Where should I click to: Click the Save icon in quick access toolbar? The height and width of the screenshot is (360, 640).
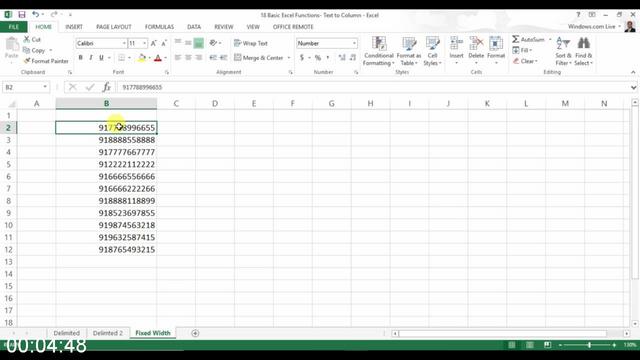click(x=22, y=15)
